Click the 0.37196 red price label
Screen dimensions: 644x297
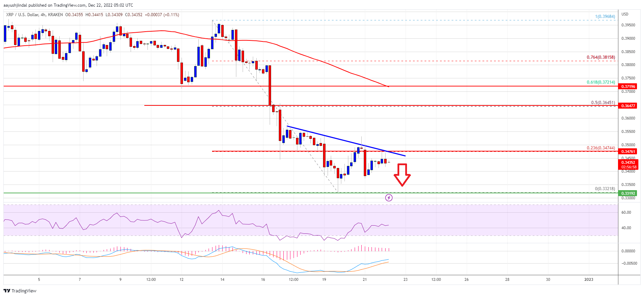pos(628,86)
